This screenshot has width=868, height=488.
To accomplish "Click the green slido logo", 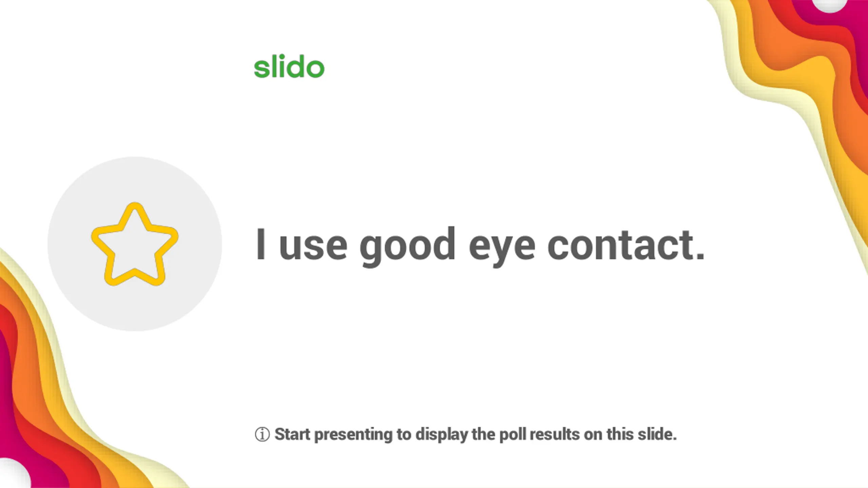I will (x=289, y=66).
